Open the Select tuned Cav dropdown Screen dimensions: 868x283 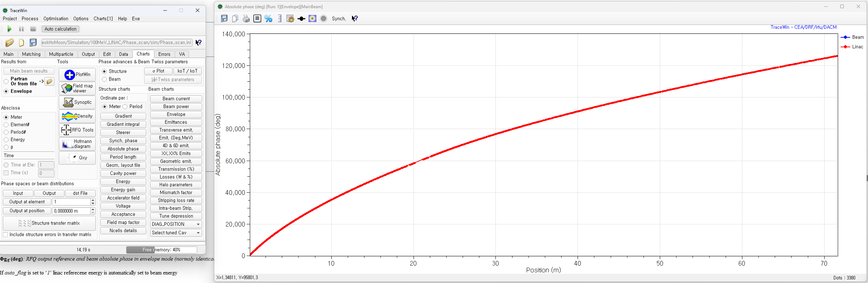tap(198, 233)
